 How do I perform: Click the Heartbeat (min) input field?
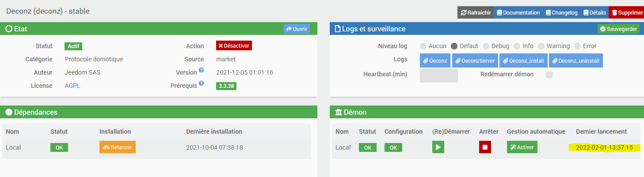(438, 75)
